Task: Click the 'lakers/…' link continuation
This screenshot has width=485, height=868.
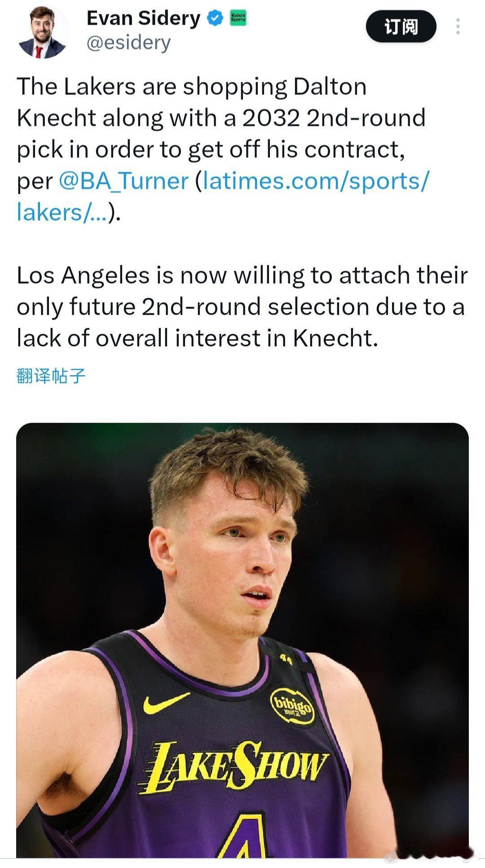Action: point(62,212)
